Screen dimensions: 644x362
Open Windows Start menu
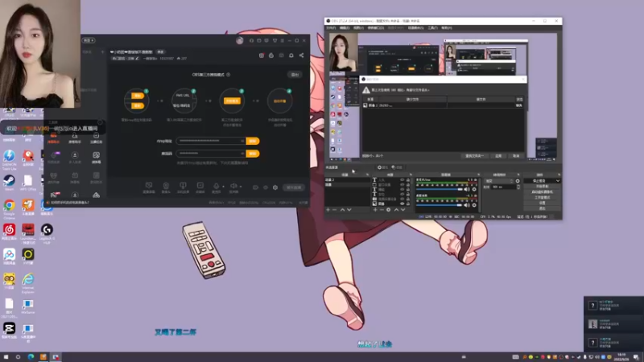(6, 356)
